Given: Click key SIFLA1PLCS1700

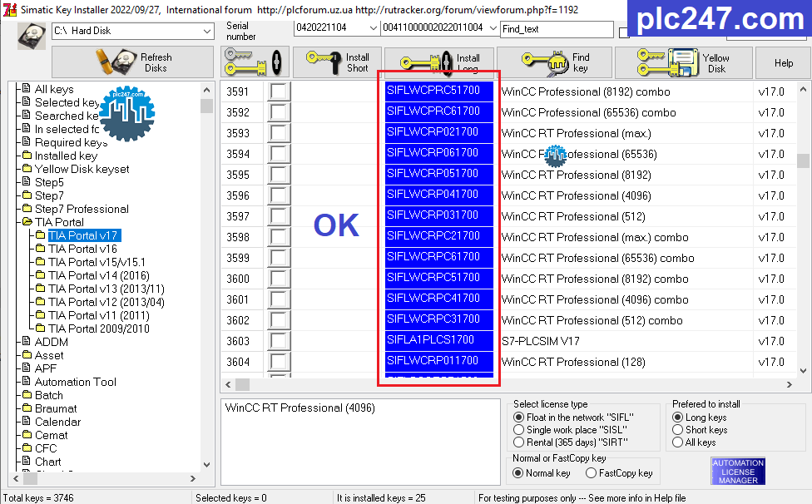Looking at the screenshot, I should (x=438, y=339).
